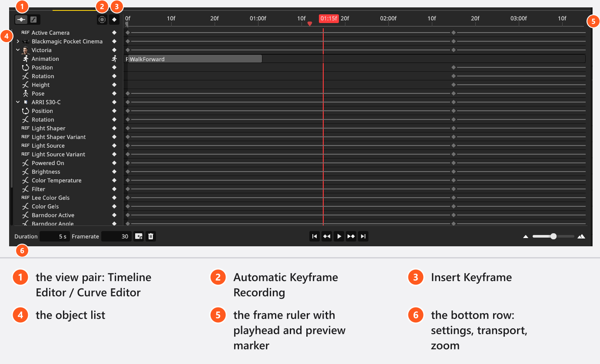
Task: Switch to the Curve Editor view
Action: click(33, 20)
